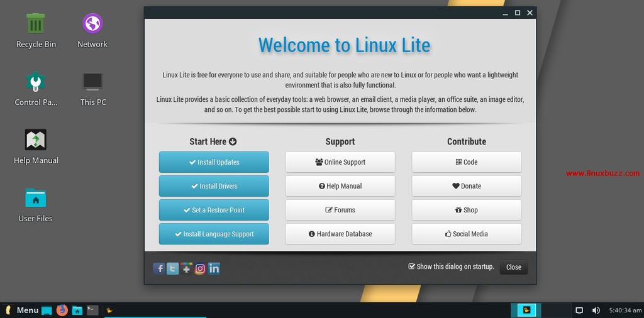This screenshot has height=318, width=644.
Task: Minimize the Welcome window
Action: coord(506,13)
